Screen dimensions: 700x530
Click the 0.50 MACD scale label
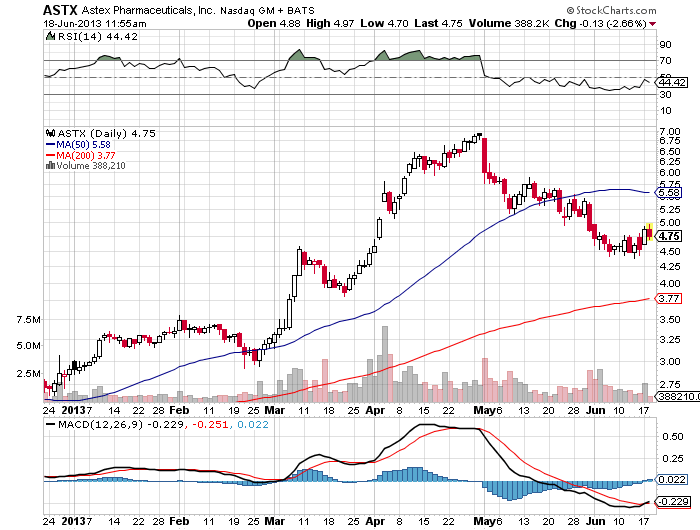coord(673,437)
